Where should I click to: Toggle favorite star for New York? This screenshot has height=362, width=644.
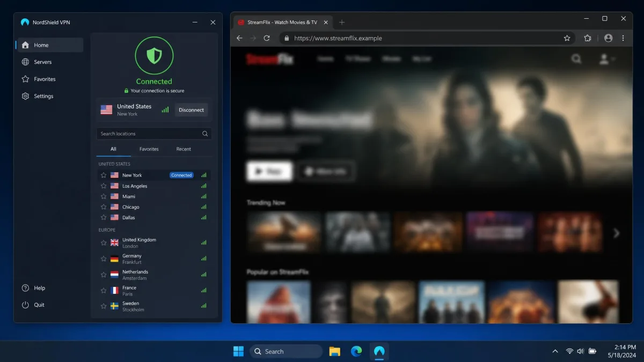[104, 175]
